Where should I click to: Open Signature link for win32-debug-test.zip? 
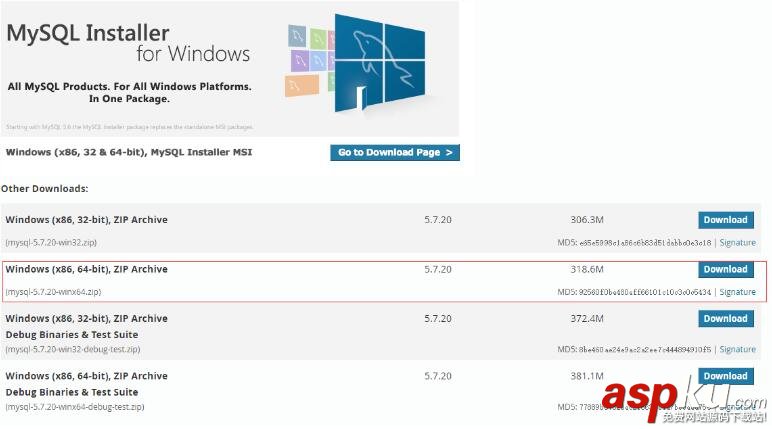(x=738, y=349)
